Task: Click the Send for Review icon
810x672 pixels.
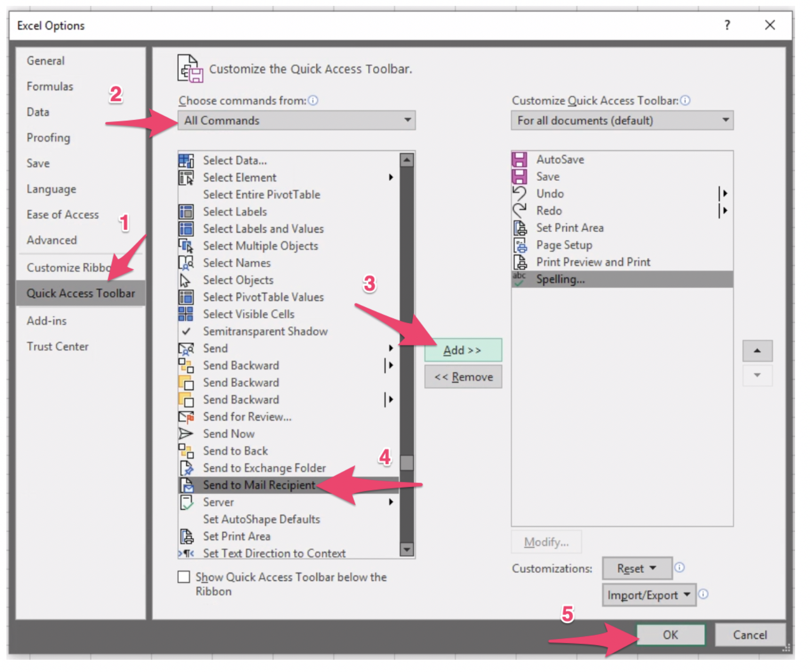Action: click(186, 417)
